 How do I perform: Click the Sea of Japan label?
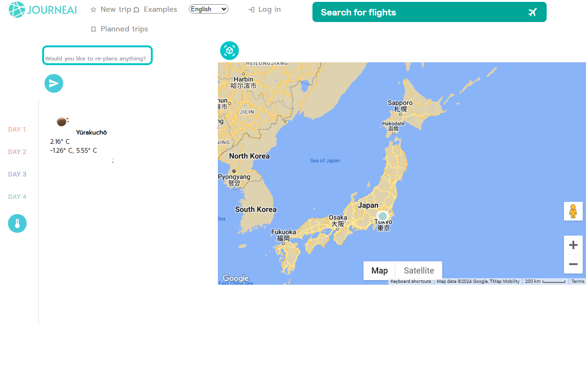(x=325, y=161)
